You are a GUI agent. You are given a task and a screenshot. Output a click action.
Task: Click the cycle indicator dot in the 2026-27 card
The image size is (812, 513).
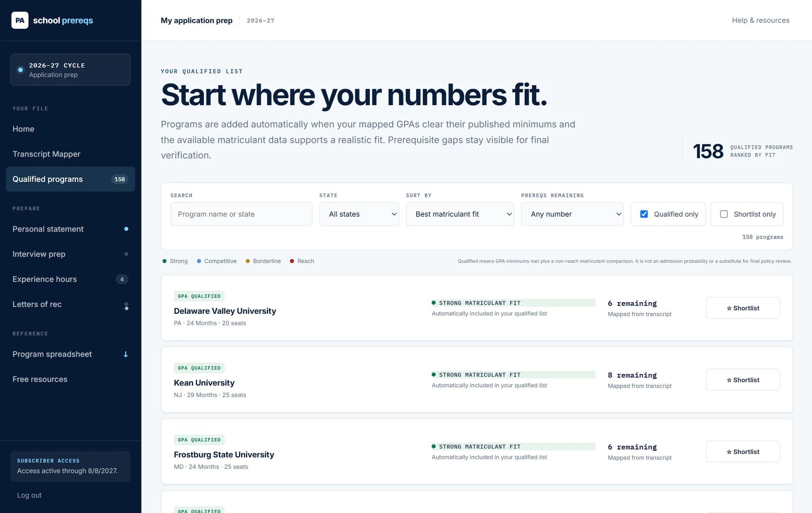click(21, 70)
